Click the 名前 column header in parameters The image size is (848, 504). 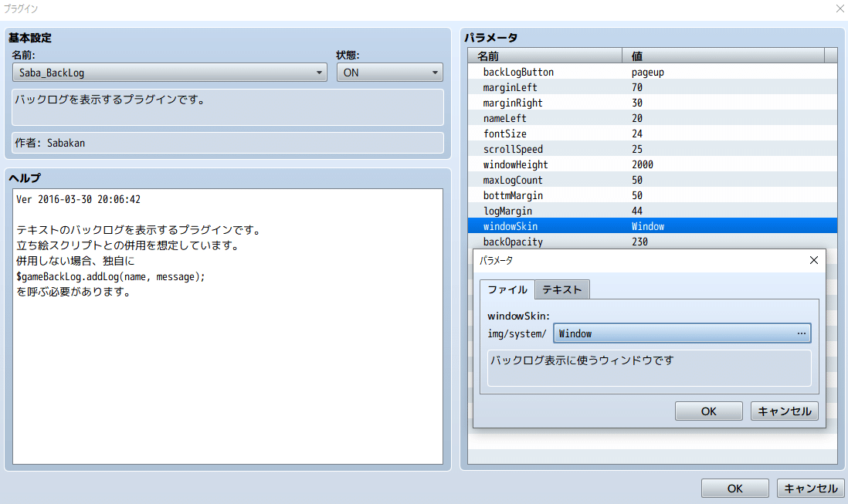(x=545, y=56)
